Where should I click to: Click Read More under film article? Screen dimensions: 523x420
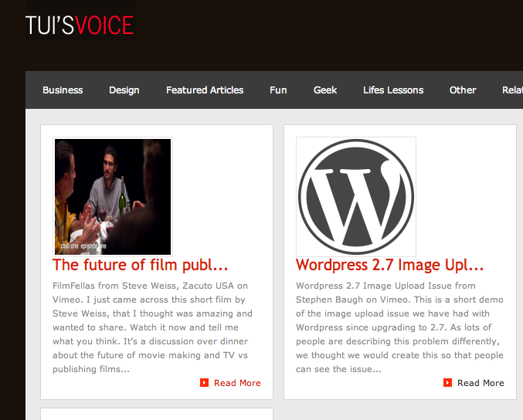237,383
